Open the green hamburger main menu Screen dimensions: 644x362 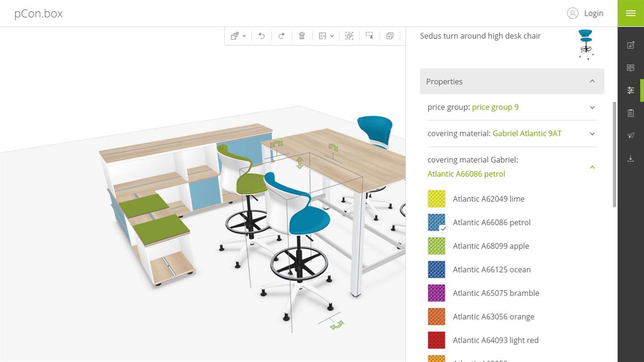click(631, 13)
